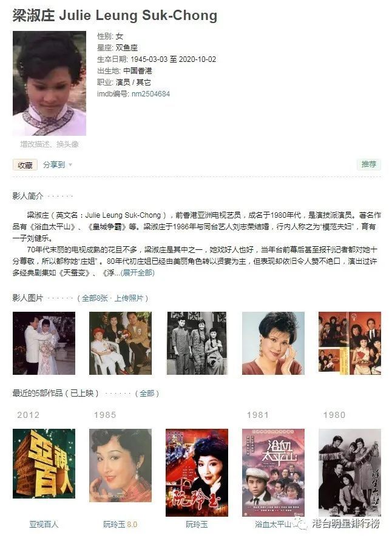392x541 pixels.
Task: Open the magazine collage photo thumbnail
Action: [x=350, y=343]
